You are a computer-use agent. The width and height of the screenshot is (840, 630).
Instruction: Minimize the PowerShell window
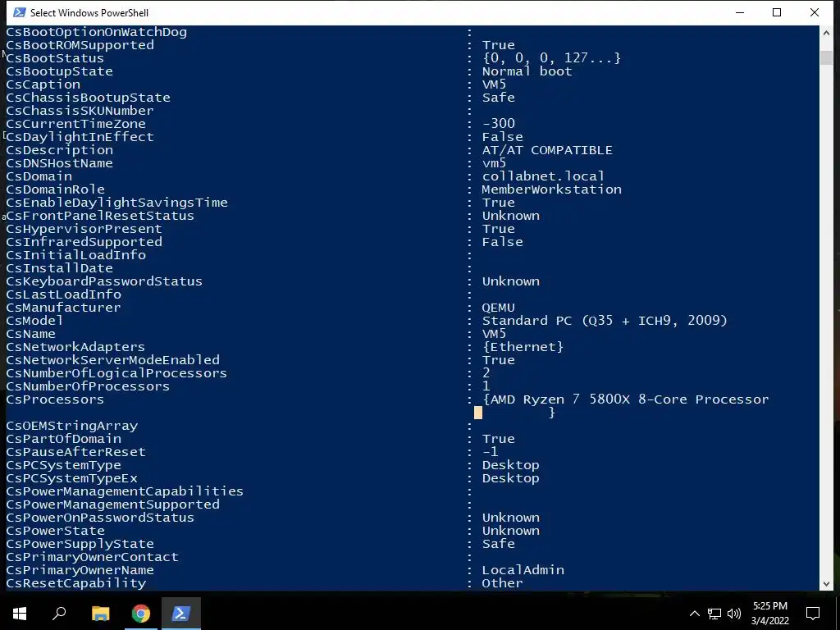point(740,12)
